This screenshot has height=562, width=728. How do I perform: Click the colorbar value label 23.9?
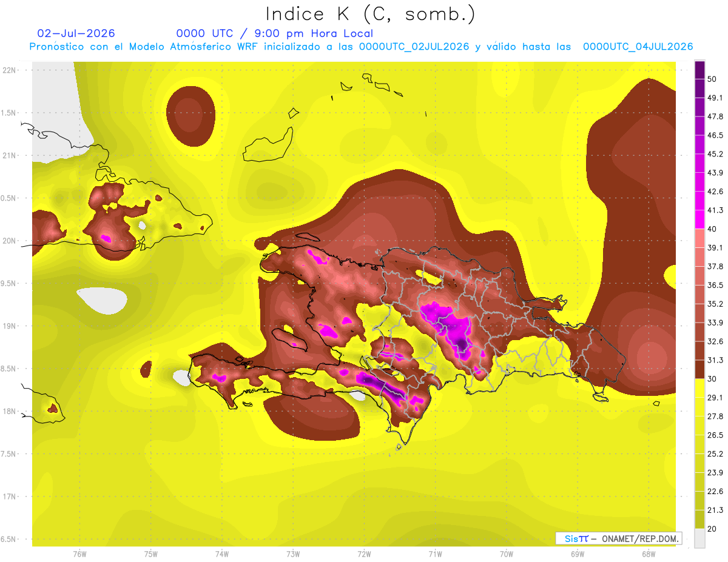coord(715,473)
